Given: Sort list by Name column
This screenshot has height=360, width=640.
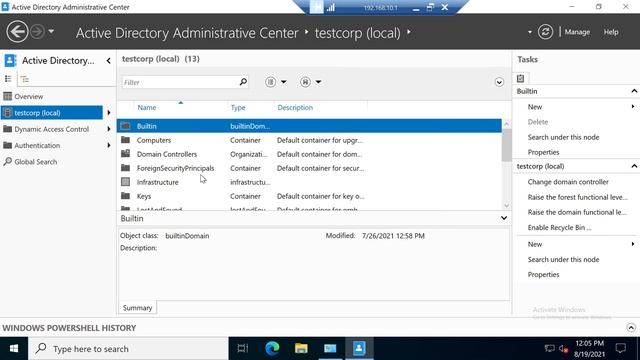Looking at the screenshot, I should (147, 107).
